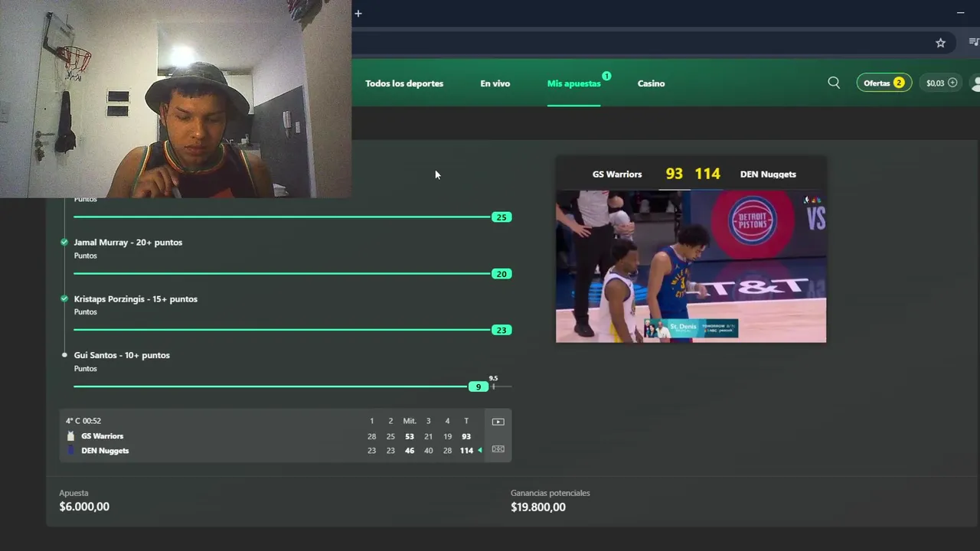Viewport: 980px width, 551px height.
Task: Click Warriors first quarter score 28
Action: 371,436
